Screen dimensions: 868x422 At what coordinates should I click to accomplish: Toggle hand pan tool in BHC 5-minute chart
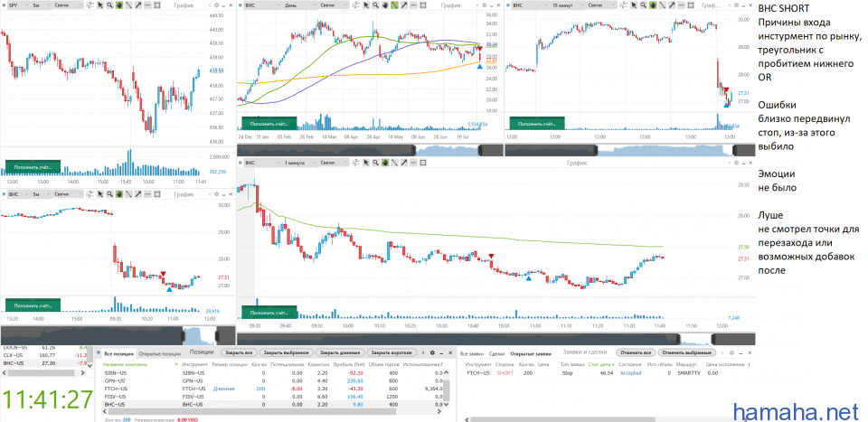(x=119, y=194)
